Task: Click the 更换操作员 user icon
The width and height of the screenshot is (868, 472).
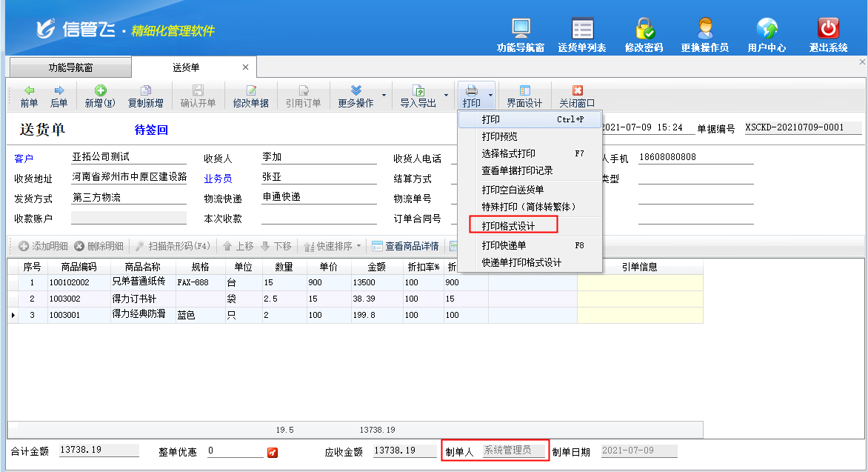Action: pyautogui.click(x=704, y=29)
